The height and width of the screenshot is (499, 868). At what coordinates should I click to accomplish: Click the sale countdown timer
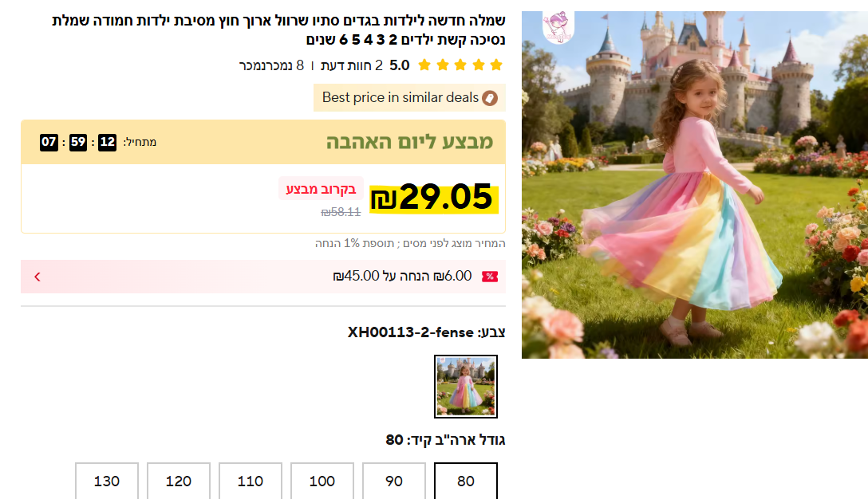[x=77, y=142]
